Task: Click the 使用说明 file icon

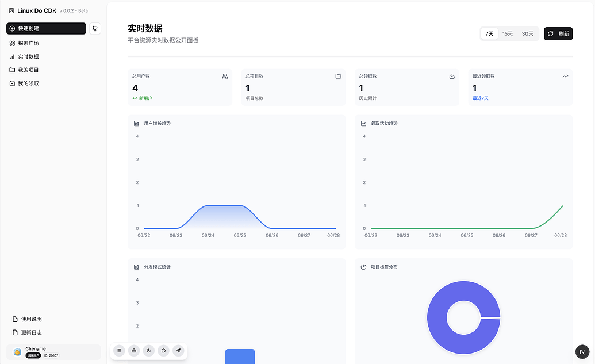Action: tap(15, 319)
